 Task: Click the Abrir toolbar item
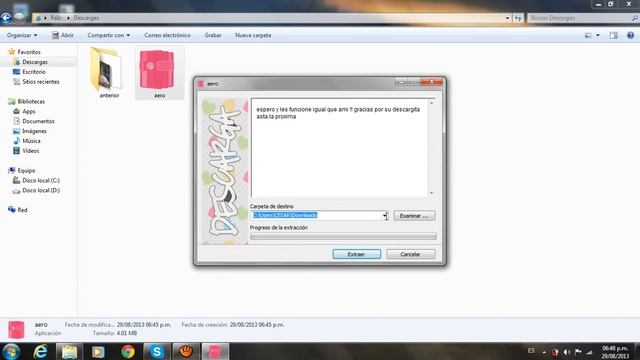tap(63, 36)
